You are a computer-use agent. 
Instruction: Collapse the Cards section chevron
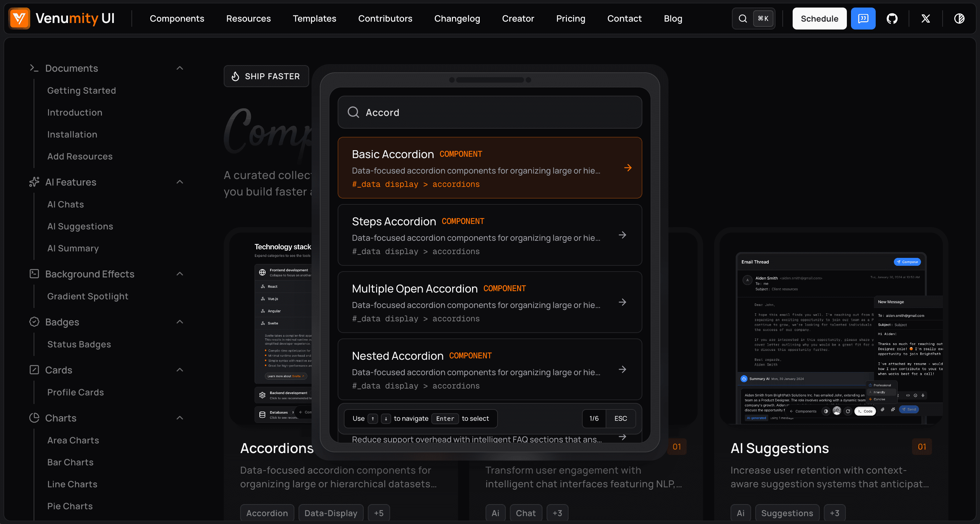click(x=180, y=370)
